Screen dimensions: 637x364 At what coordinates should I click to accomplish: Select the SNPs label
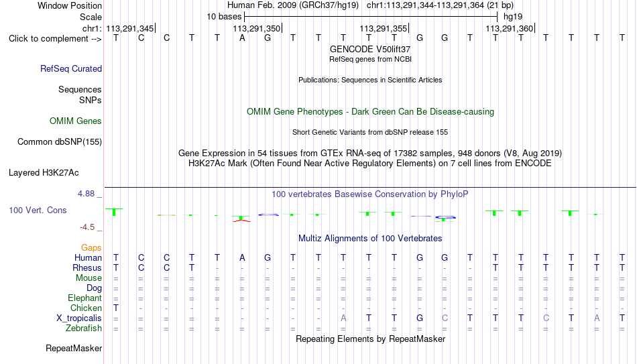(x=91, y=100)
